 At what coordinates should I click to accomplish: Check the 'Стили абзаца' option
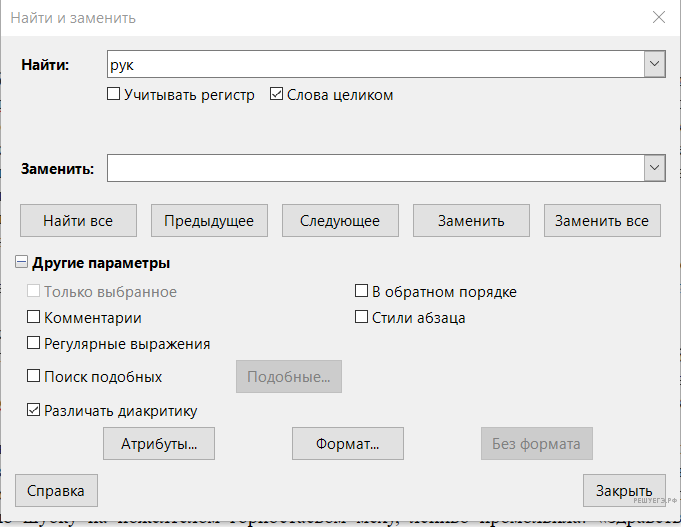click(x=363, y=318)
